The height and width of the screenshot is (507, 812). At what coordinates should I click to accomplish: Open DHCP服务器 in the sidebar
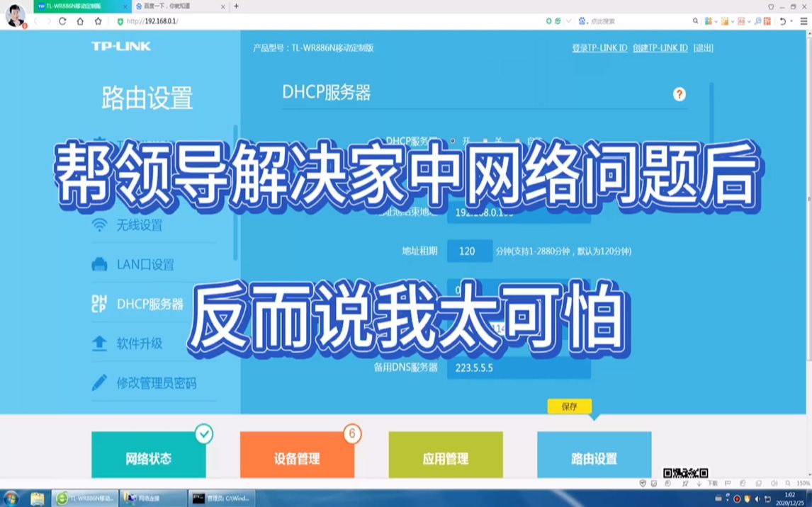[x=150, y=304]
